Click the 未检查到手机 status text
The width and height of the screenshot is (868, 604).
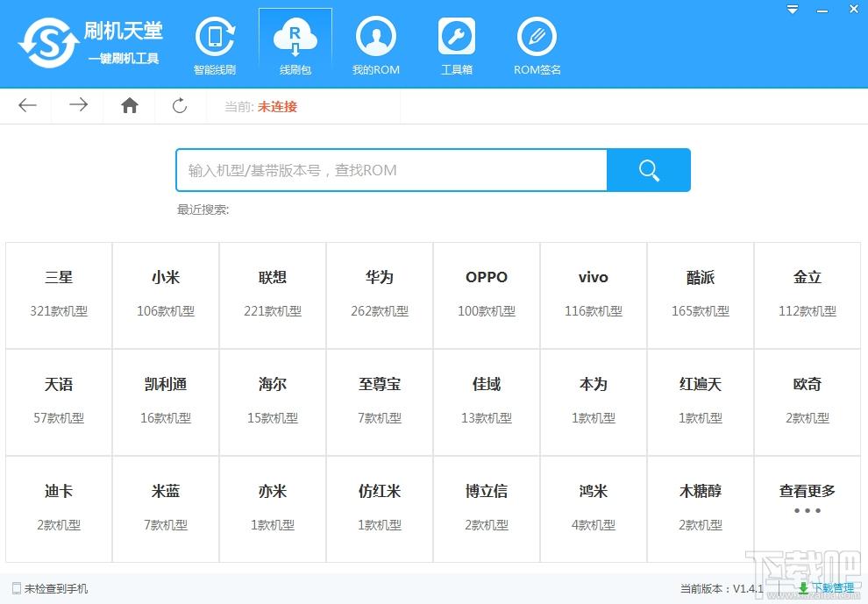(x=56, y=588)
